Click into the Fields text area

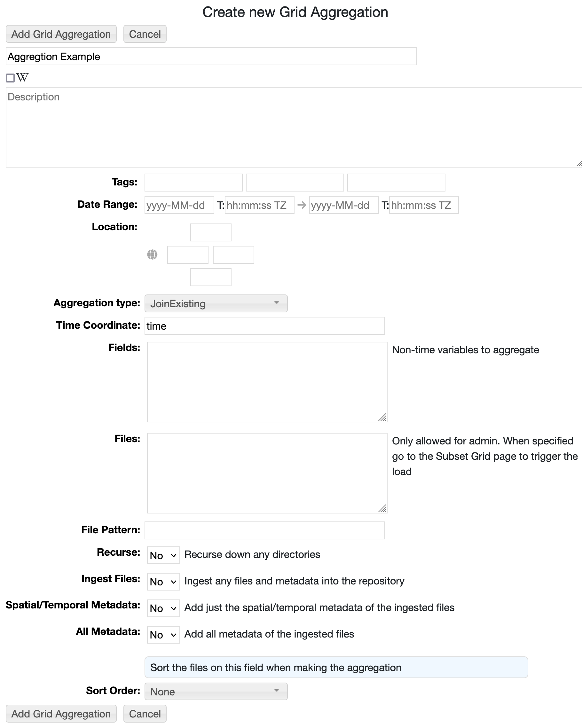tap(267, 382)
